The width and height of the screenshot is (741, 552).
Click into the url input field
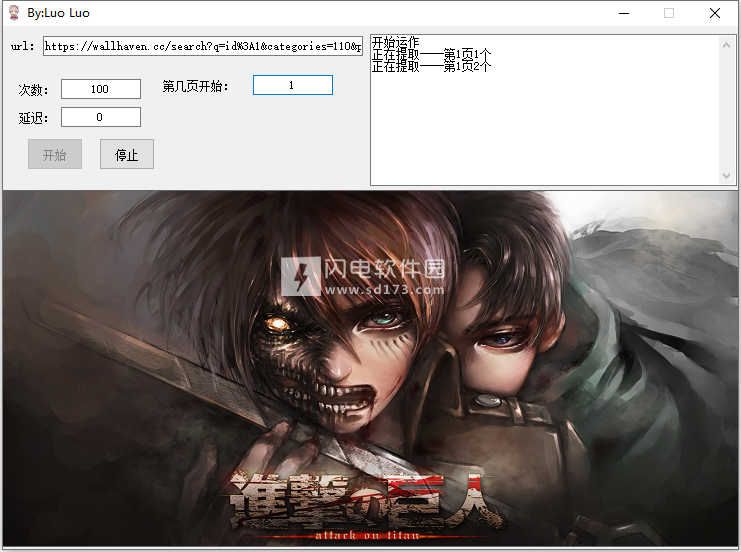tap(203, 46)
